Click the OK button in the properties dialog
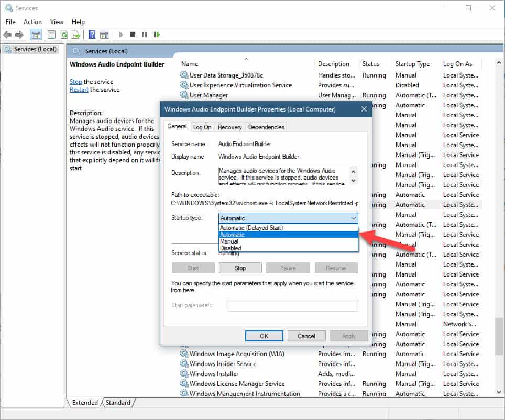 click(264, 336)
